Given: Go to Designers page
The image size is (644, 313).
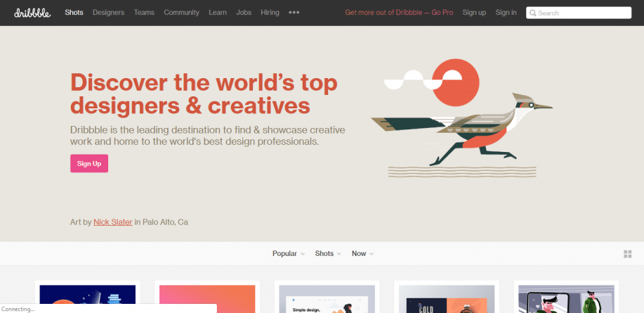Looking at the screenshot, I should [x=108, y=13].
